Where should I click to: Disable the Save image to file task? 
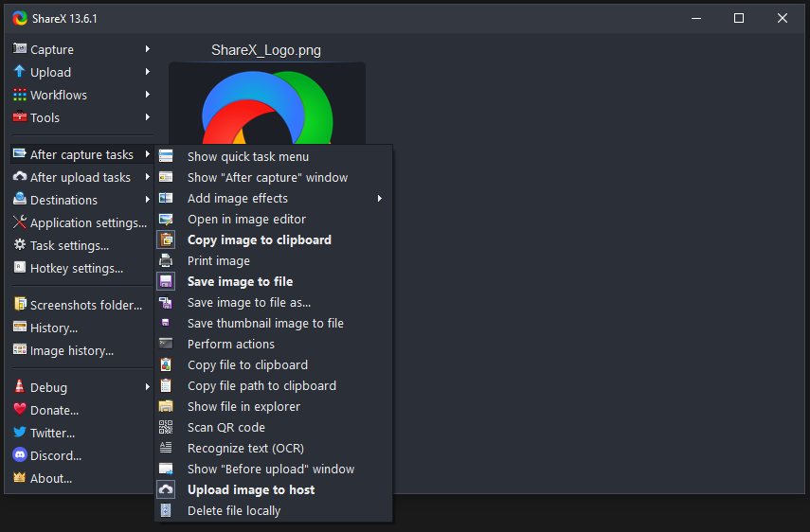click(240, 281)
